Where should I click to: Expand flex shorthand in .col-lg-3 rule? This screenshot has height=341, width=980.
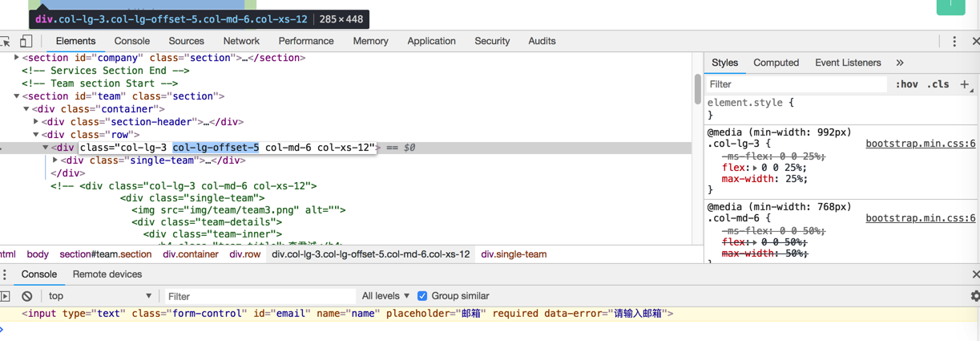point(756,168)
